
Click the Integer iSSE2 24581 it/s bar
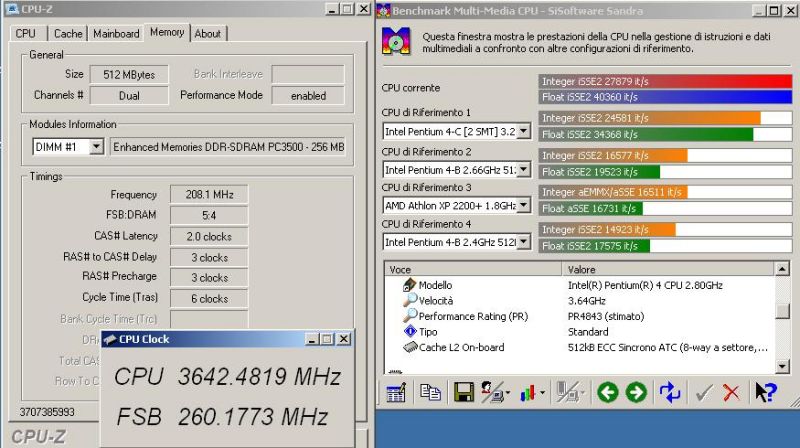tap(665, 118)
